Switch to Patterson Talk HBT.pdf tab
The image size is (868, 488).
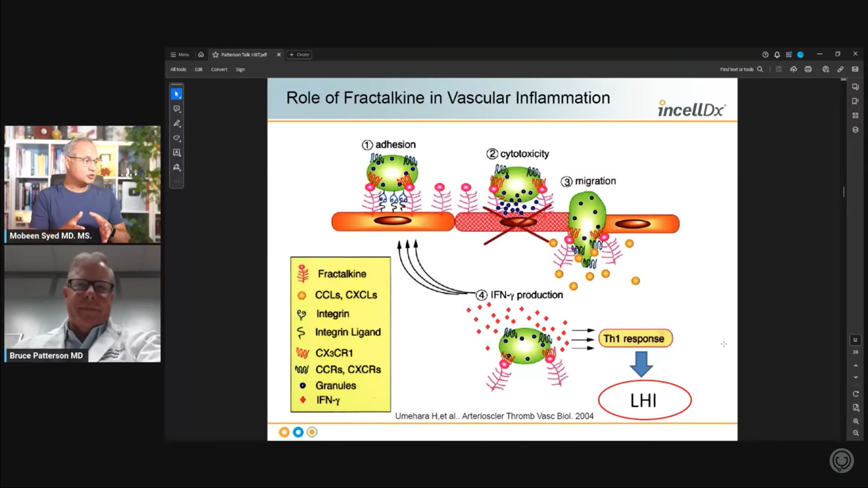pos(244,55)
